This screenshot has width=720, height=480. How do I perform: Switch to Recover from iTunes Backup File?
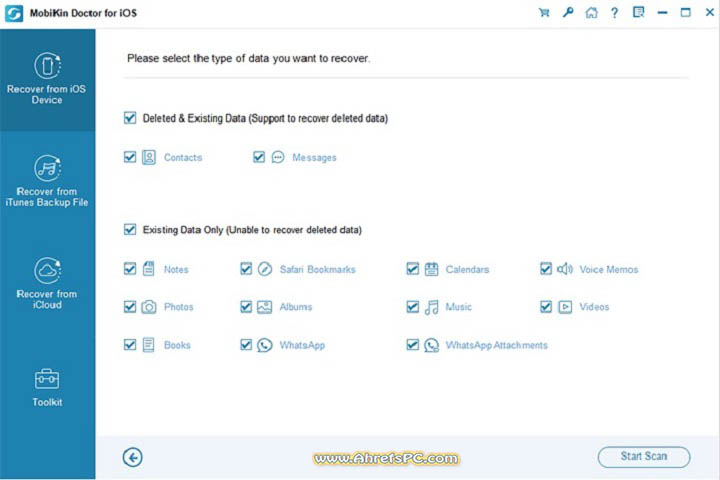pyautogui.click(x=47, y=182)
